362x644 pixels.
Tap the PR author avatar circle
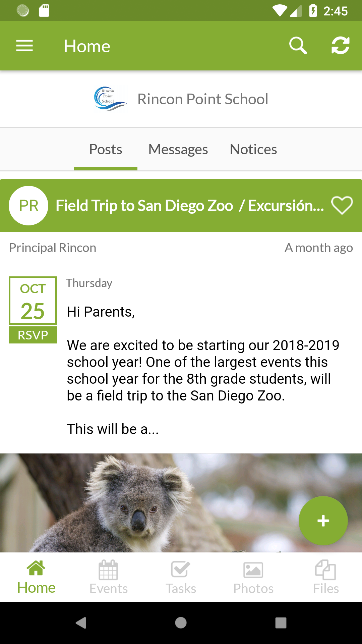(x=28, y=206)
